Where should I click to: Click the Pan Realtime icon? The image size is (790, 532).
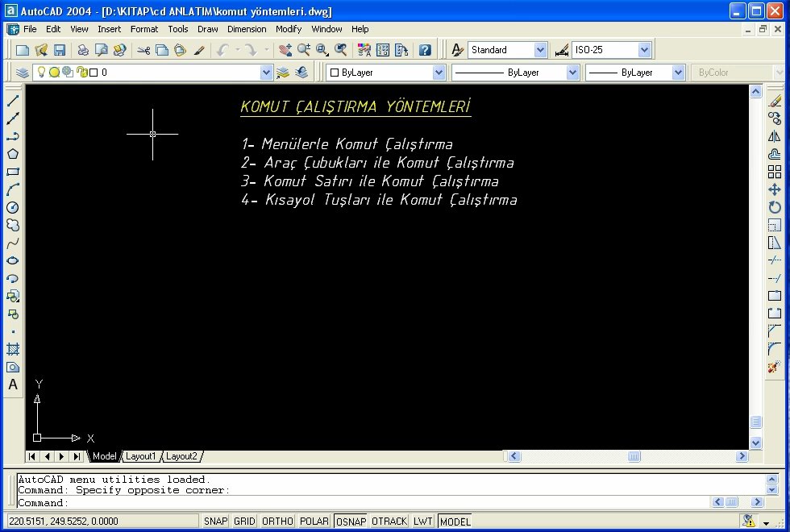[x=285, y=50]
